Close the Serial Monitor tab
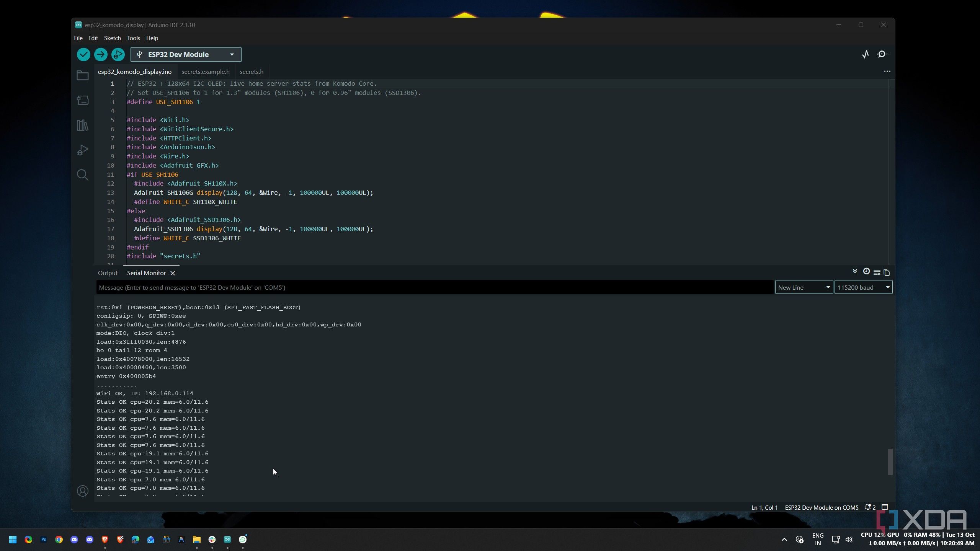Screen dimensions: 980x551 point(173,273)
